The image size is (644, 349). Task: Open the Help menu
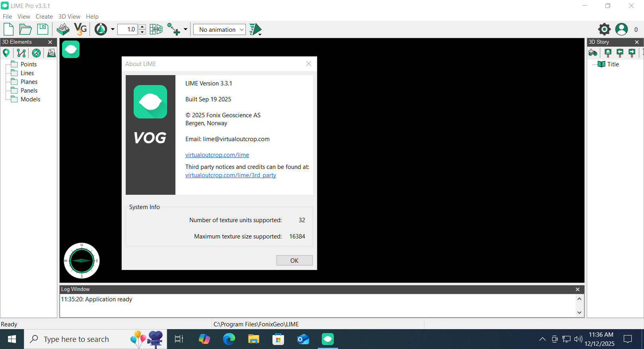coord(92,17)
